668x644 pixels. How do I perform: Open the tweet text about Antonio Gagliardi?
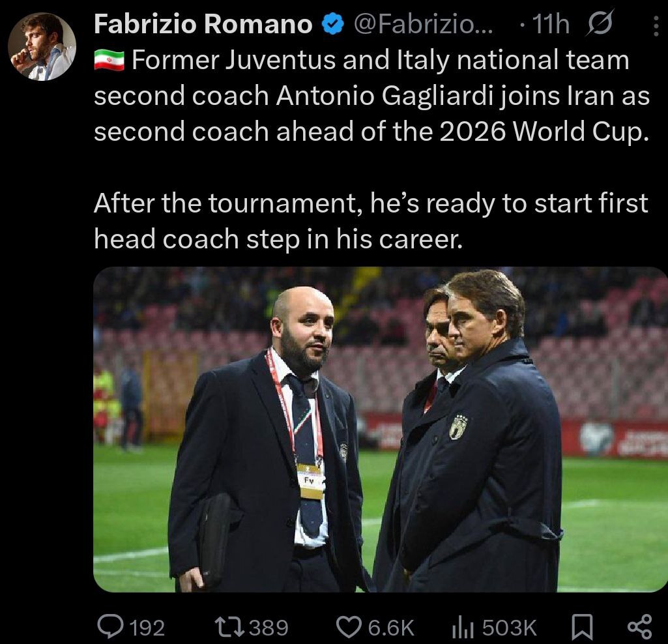click(371, 132)
